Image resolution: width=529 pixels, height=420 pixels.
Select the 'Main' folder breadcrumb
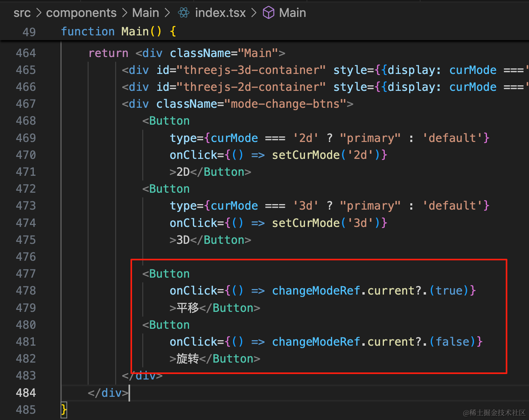(145, 13)
